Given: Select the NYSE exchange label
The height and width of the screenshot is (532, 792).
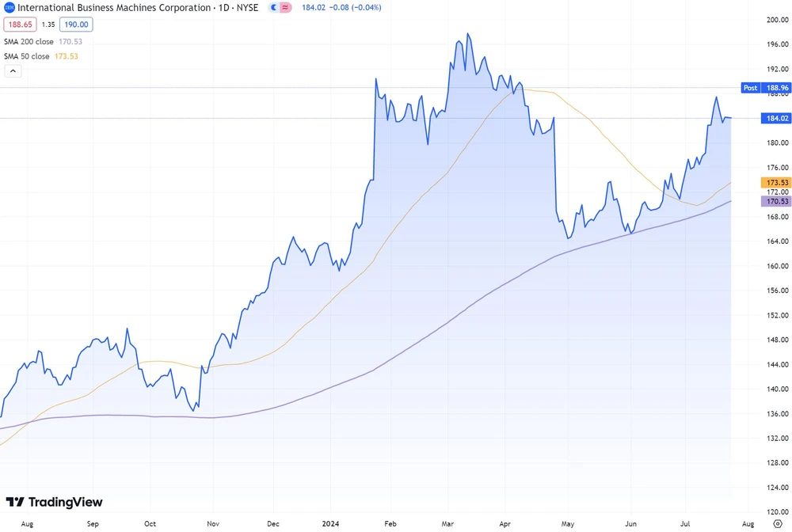Looking at the screenshot, I should tap(247, 7).
